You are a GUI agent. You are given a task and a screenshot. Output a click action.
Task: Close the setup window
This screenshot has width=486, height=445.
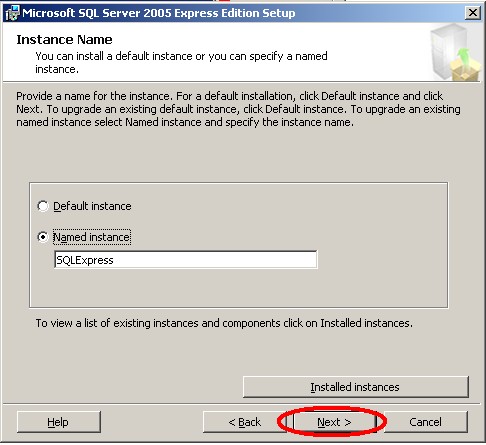[x=473, y=13]
